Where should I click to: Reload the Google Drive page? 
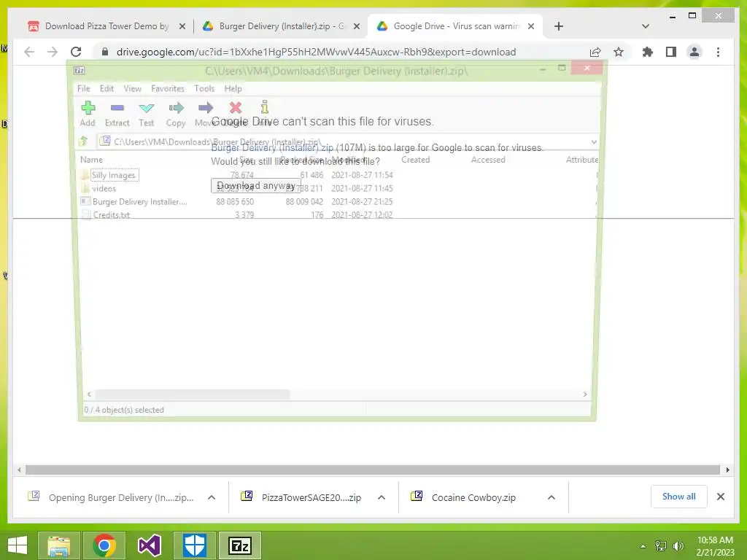(76, 52)
